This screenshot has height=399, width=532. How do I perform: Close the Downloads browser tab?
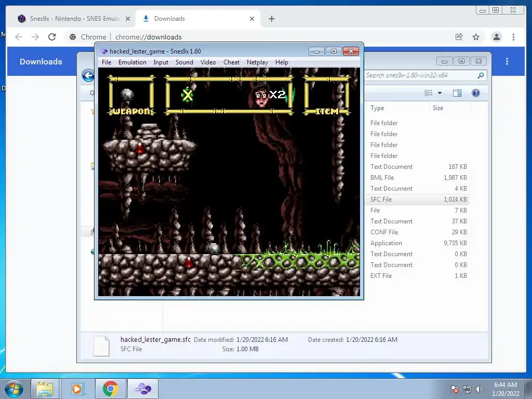coord(252,19)
